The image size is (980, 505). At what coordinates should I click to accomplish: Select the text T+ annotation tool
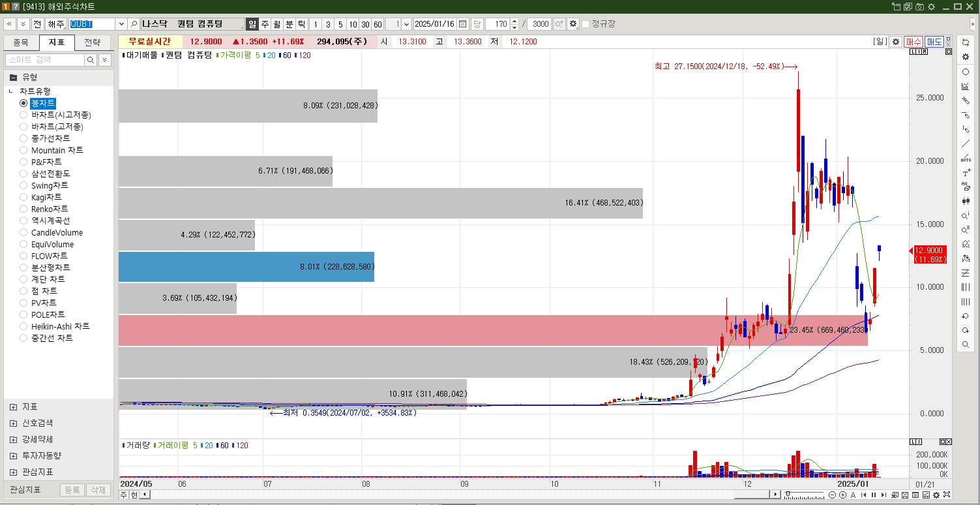[966, 172]
